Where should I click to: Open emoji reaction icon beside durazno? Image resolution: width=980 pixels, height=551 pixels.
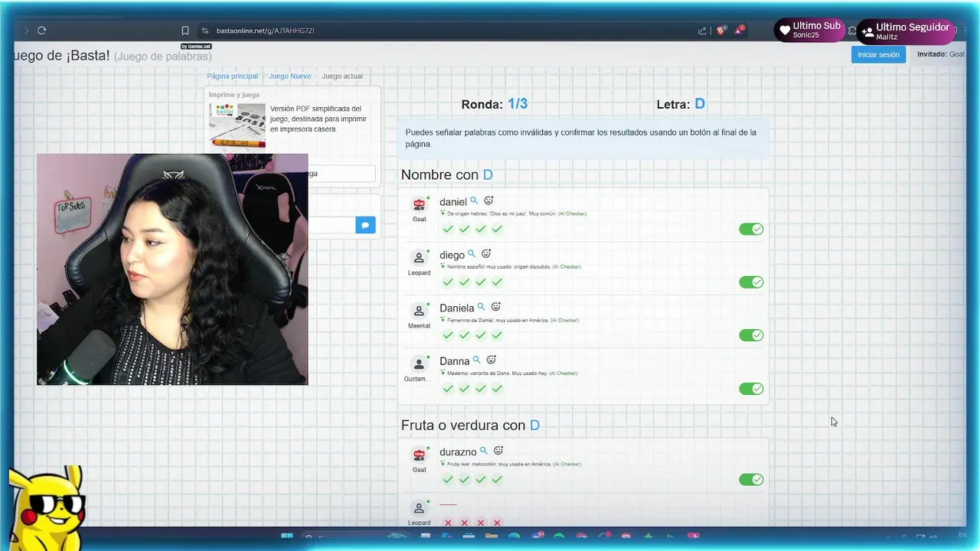tap(498, 451)
